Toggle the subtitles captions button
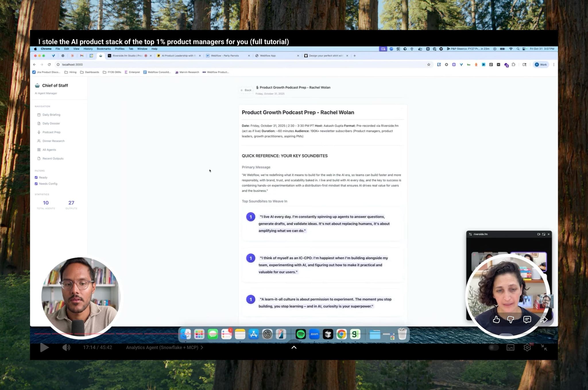 coord(510,347)
